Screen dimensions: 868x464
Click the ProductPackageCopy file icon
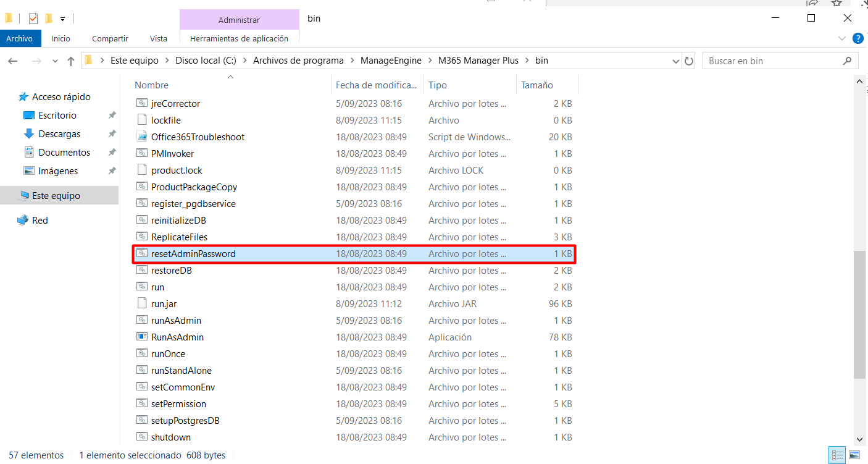[x=142, y=187]
